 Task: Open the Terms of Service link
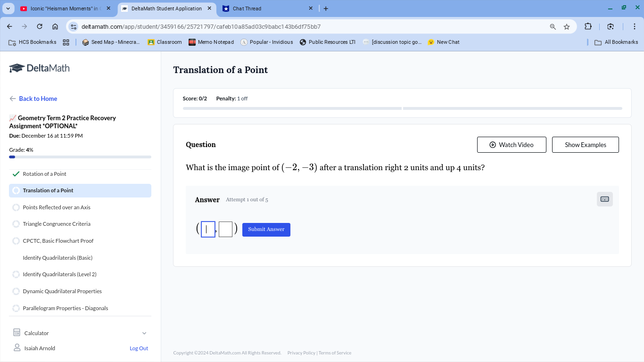coord(335,353)
